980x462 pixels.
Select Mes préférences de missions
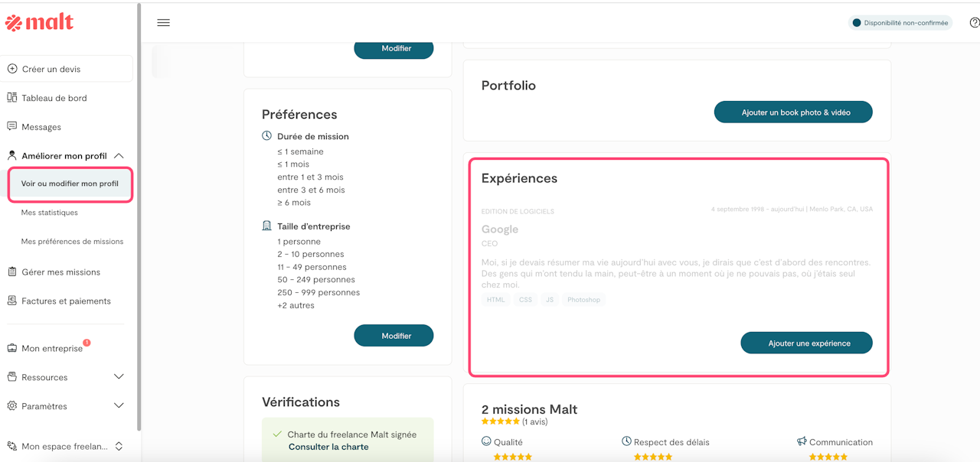pyautogui.click(x=72, y=242)
